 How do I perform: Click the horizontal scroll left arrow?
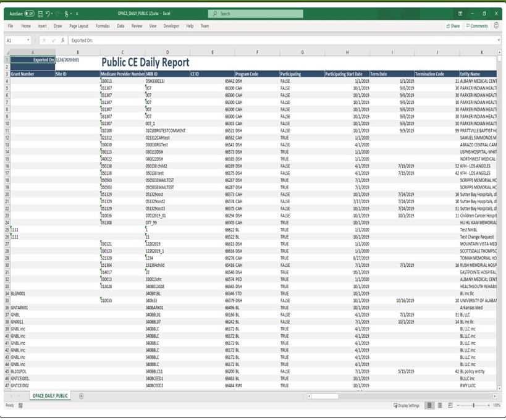[309, 396]
